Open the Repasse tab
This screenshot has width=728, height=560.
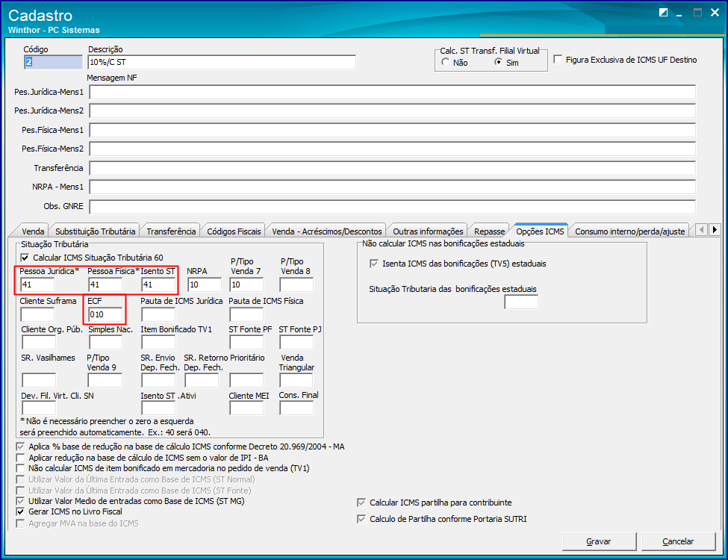click(x=489, y=231)
